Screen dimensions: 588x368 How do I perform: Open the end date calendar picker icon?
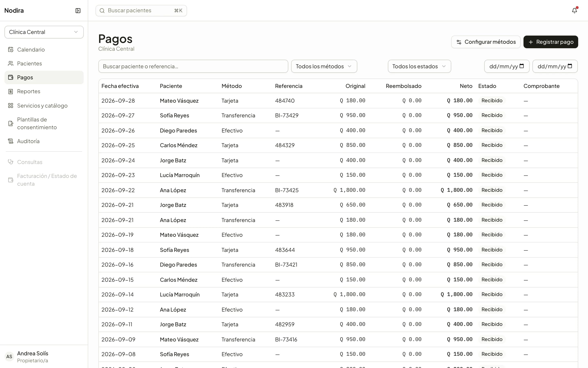pyautogui.click(x=570, y=66)
